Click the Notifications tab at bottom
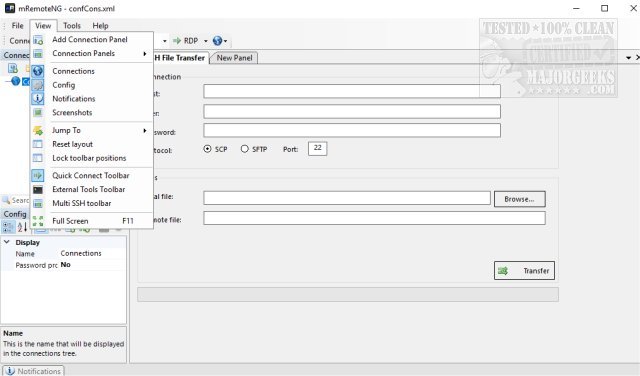The image size is (640, 376). [33, 371]
